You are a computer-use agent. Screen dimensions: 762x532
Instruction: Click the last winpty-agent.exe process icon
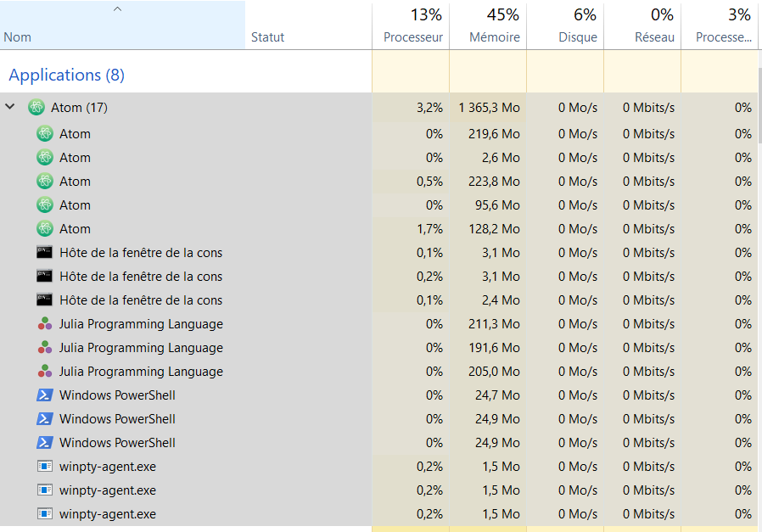click(x=45, y=513)
